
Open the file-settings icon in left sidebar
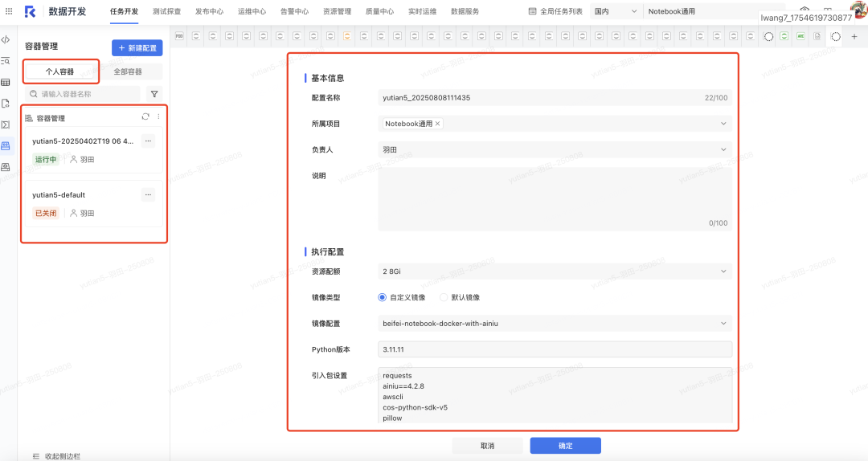[x=6, y=104]
